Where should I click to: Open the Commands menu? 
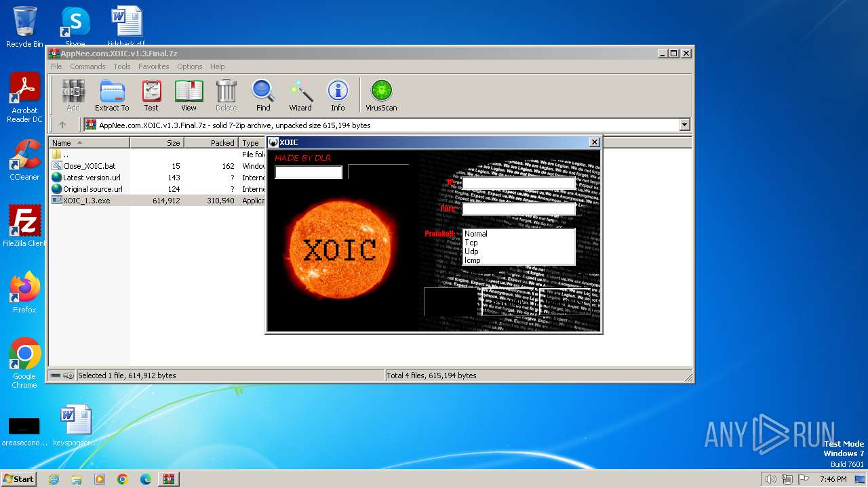(87, 66)
